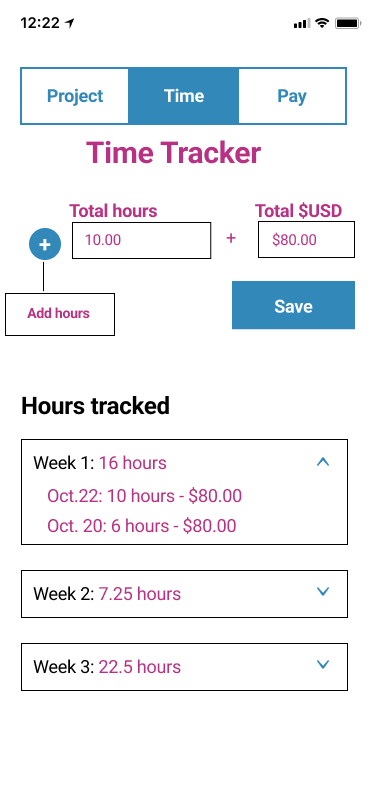Collapse Week 1 with the up chevron
The height and width of the screenshot is (812, 375).
point(323,462)
